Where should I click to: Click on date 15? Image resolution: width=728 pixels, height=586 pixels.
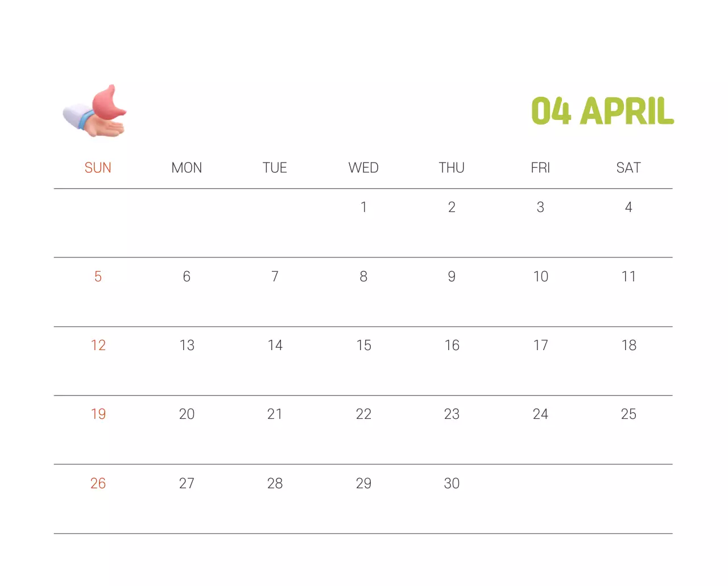(x=363, y=346)
